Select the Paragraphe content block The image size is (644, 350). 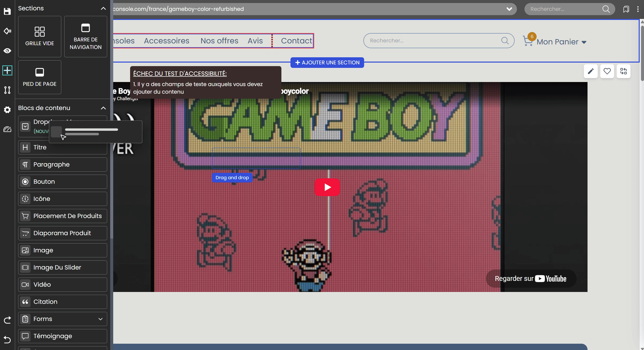63,165
